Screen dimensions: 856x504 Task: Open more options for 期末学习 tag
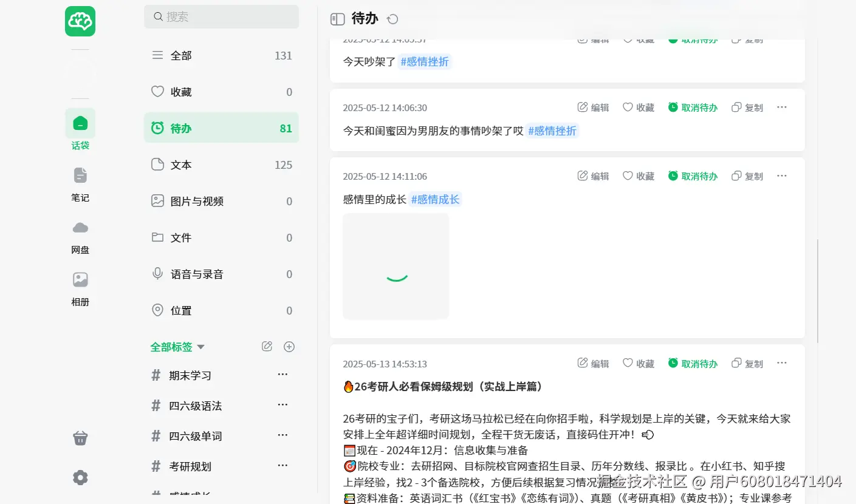tap(282, 374)
